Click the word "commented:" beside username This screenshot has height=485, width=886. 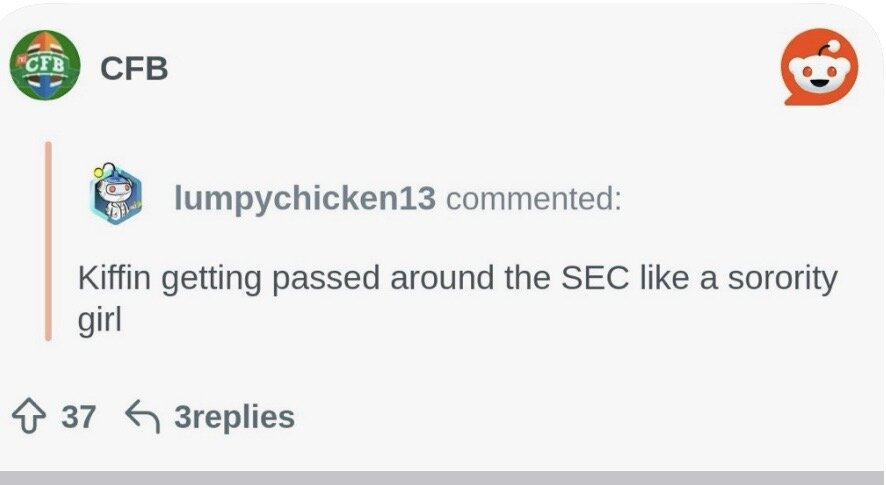533,198
